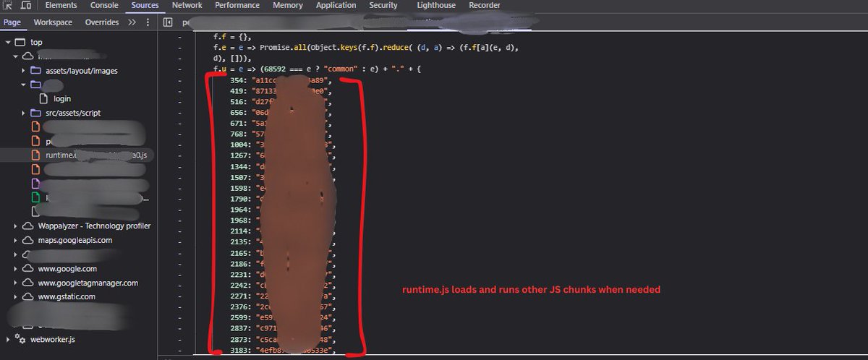Open the Memory tab
This screenshot has height=360, width=868.
tap(288, 5)
